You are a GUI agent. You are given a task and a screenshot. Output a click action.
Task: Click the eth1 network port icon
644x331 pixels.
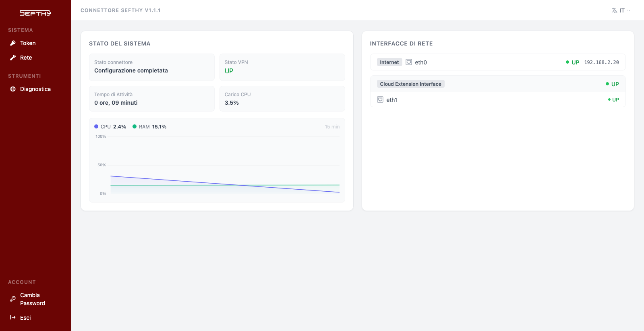pos(380,99)
